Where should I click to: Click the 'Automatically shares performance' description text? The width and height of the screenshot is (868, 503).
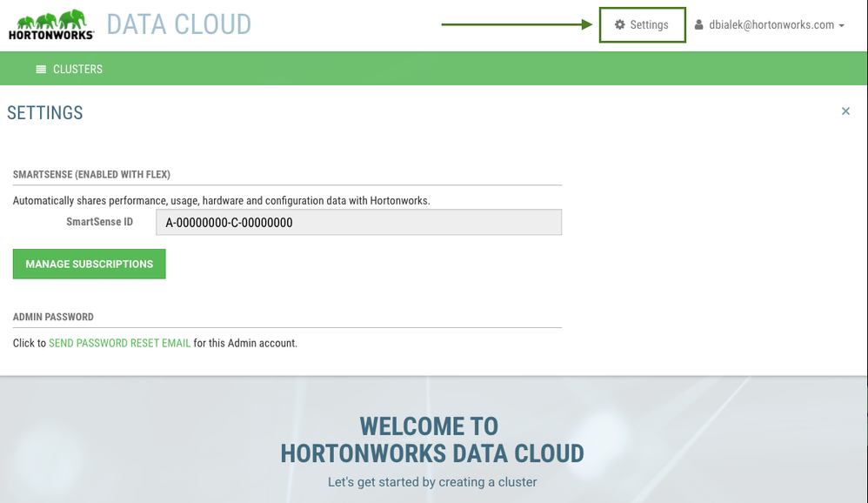[222, 200]
